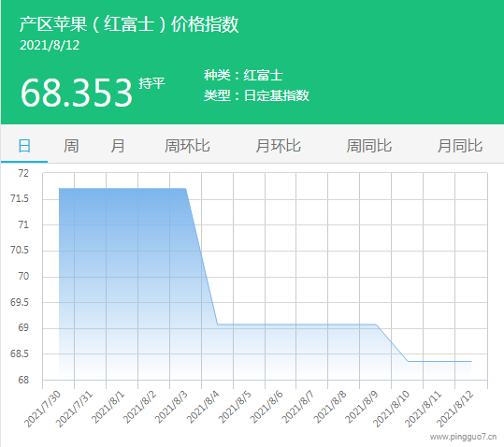Click y-axis value 71.5
The height and width of the screenshot is (447, 504).
click(20, 198)
